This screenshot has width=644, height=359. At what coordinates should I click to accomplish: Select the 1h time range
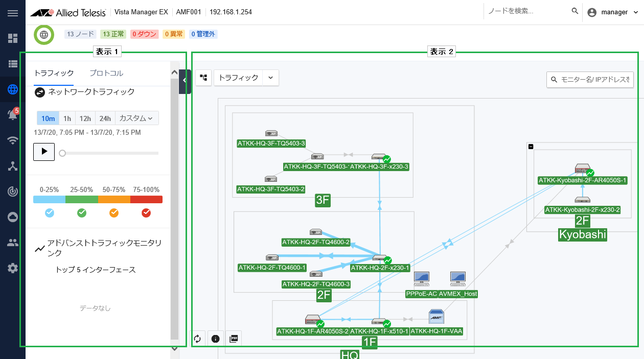[67, 118]
